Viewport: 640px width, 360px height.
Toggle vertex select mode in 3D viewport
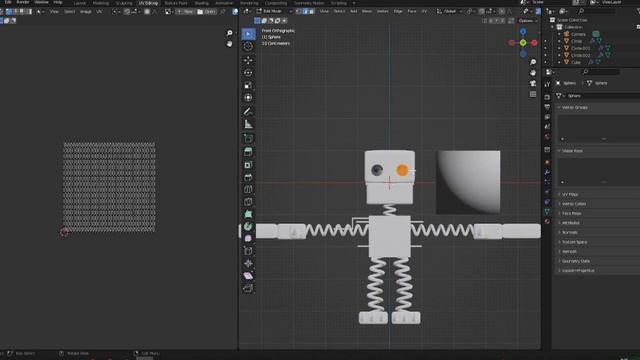(299, 11)
